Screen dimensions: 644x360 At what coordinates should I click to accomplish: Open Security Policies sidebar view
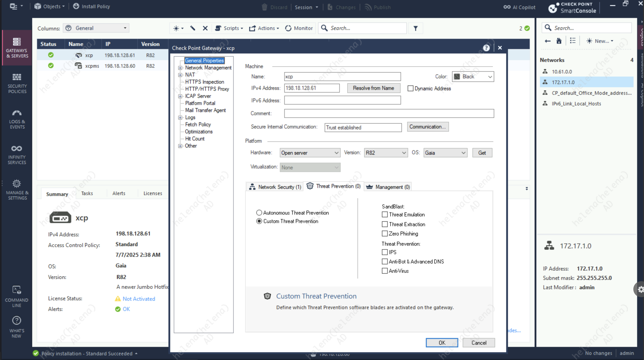point(17,83)
